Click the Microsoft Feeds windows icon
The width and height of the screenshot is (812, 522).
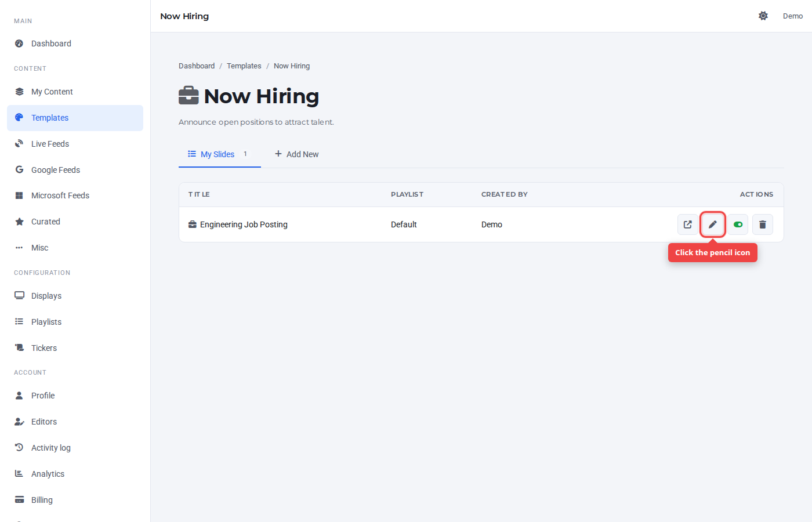point(19,195)
